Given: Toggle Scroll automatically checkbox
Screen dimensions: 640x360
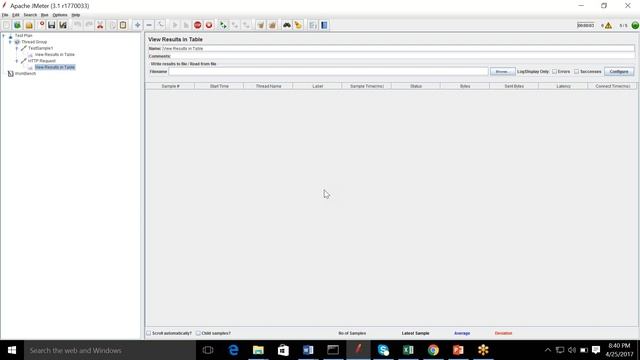Looking at the screenshot, I should [149, 333].
